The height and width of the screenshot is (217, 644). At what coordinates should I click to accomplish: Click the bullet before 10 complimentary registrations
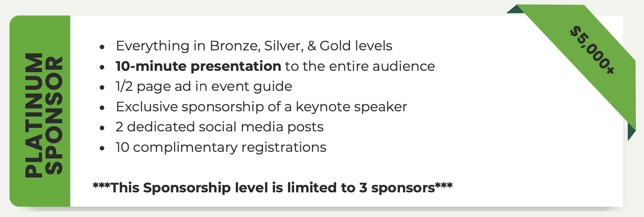click(102, 148)
